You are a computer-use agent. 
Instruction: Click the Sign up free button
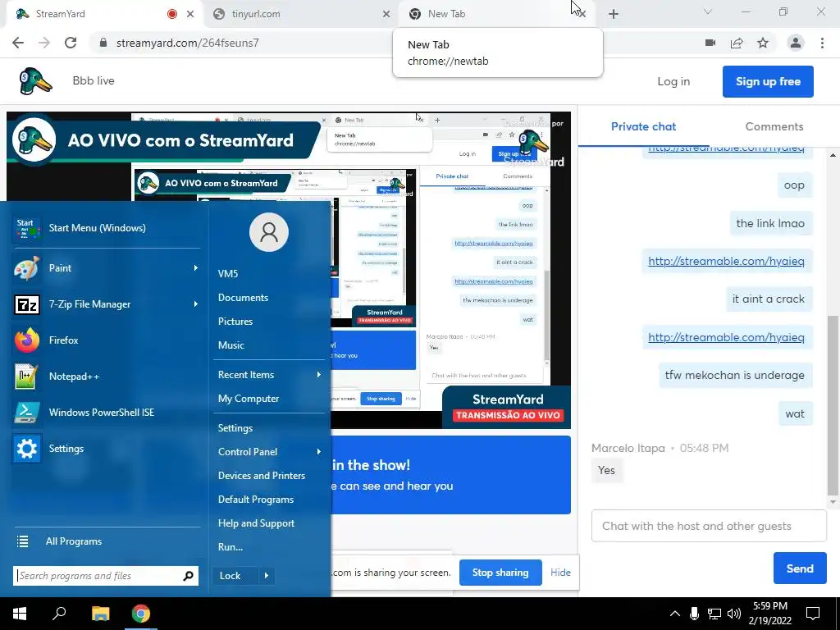point(768,81)
